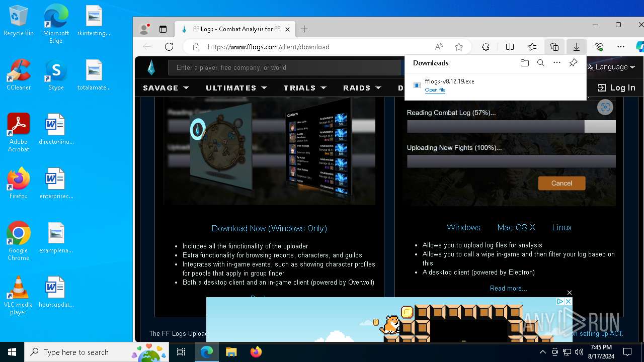Select fflogs-v8.12.19.exe download entry
Image resolution: width=644 pixels, height=362 pixels.
point(496,85)
